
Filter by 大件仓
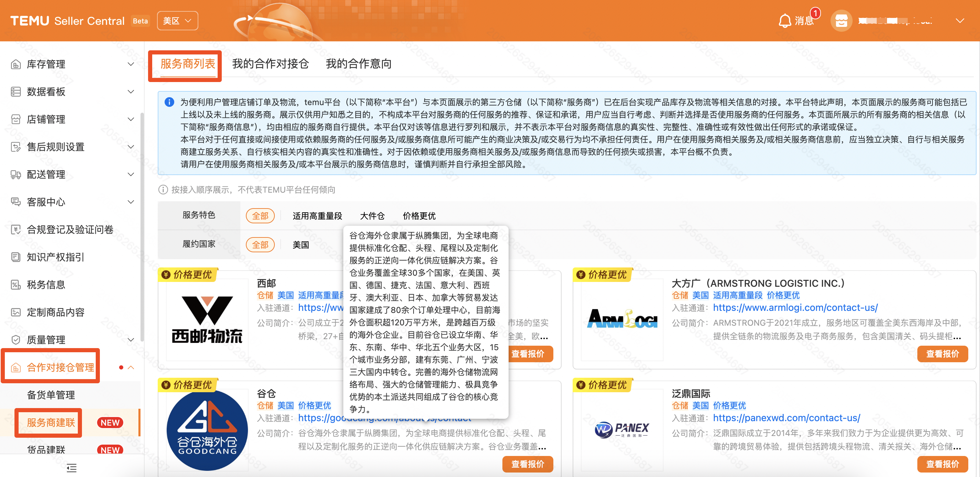click(372, 216)
